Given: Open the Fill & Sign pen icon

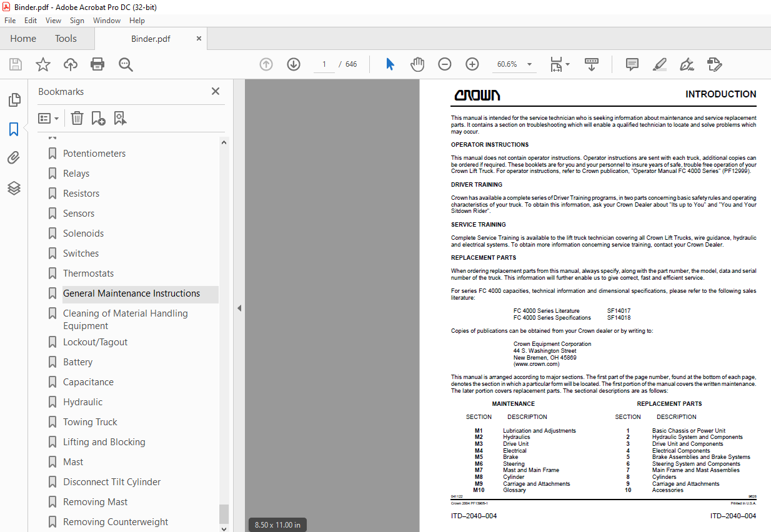Looking at the screenshot, I should (x=687, y=64).
